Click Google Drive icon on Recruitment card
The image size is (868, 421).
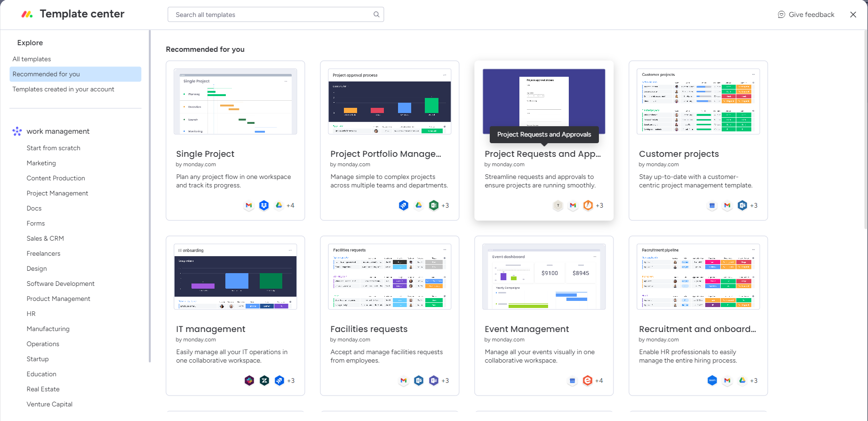coord(742,381)
